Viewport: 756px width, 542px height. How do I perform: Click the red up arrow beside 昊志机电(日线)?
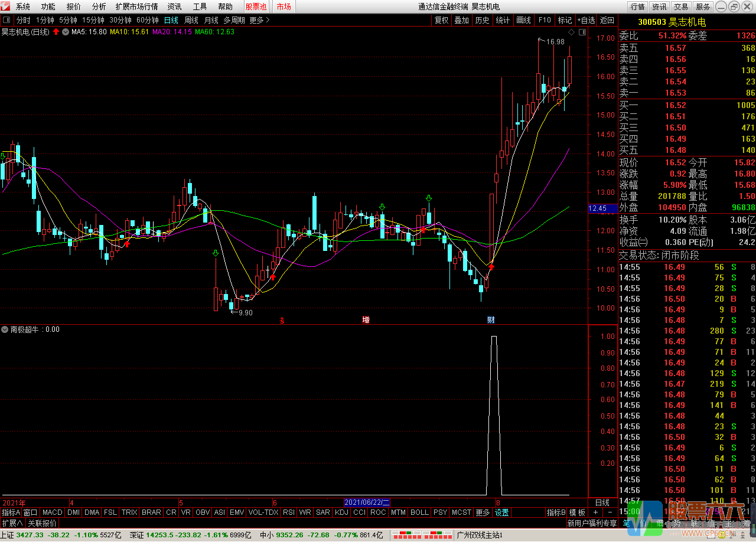[x=56, y=32]
